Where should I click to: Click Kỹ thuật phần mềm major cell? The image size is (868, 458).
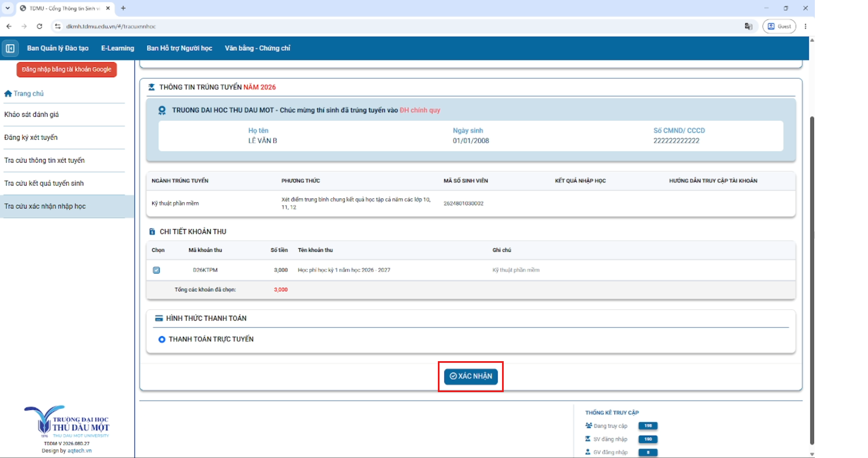pyautogui.click(x=175, y=204)
